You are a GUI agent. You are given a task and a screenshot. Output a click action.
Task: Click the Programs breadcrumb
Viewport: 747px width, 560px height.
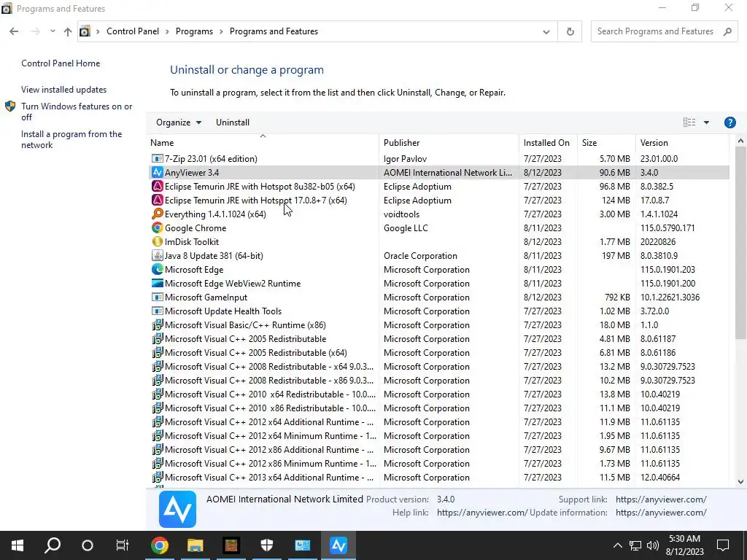click(x=194, y=31)
